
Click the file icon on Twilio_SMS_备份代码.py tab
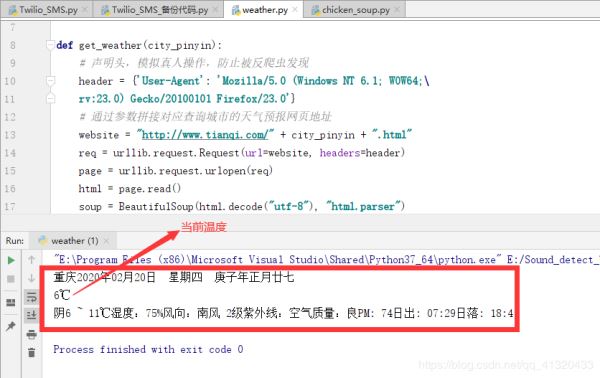pos(105,10)
